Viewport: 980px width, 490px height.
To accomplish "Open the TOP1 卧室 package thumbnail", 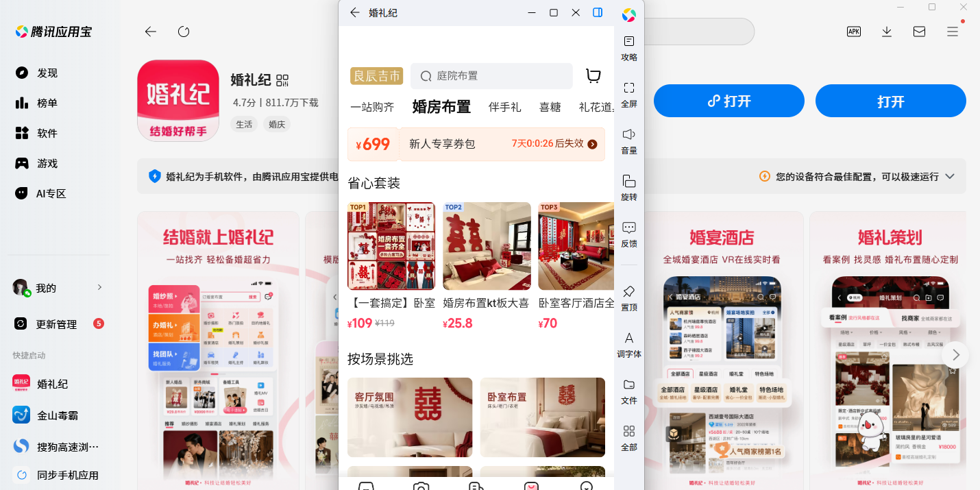I will (391, 246).
